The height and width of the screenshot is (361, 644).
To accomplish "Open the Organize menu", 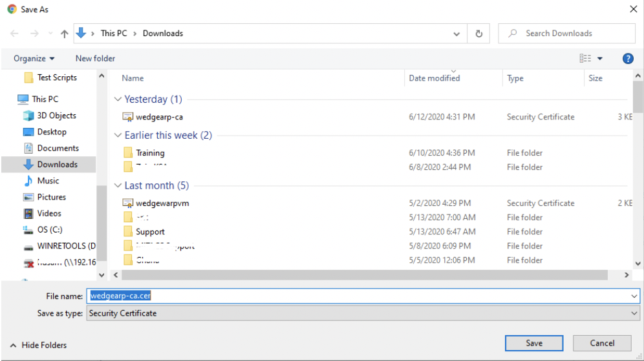I will (x=34, y=58).
